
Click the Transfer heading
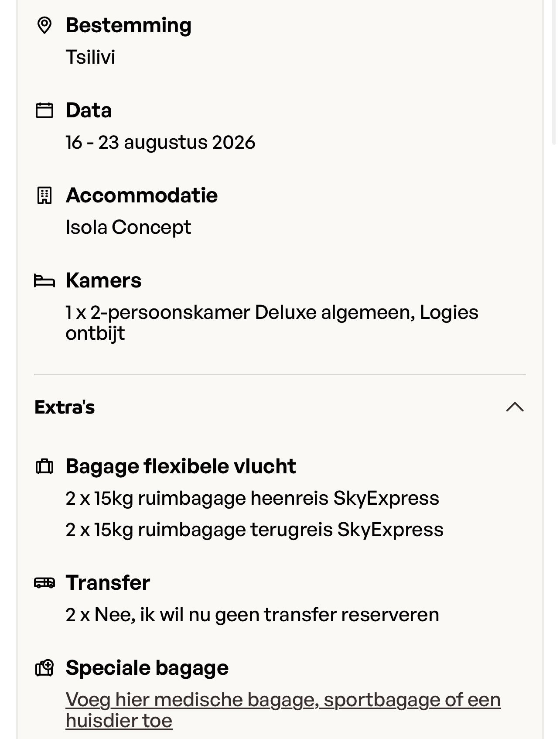point(108,583)
